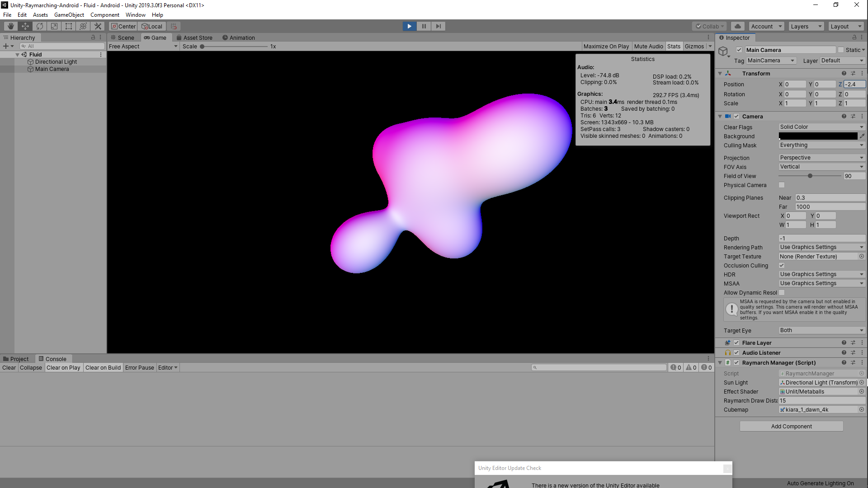Toggle the Static checkbox

[x=841, y=50]
